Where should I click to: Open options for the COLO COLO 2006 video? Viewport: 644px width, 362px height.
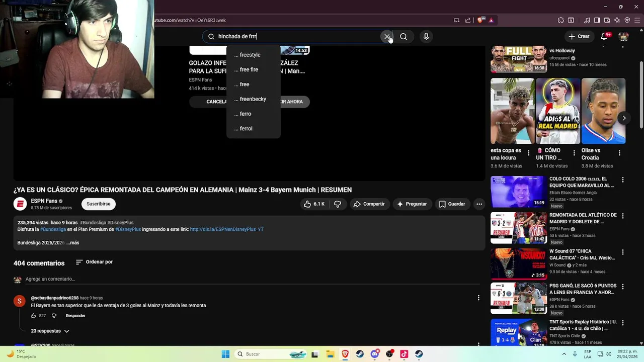(623, 179)
